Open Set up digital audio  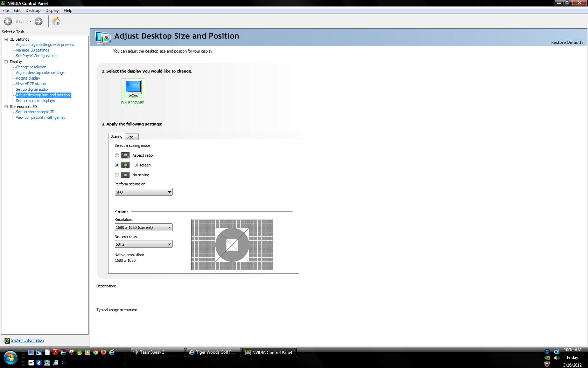(x=32, y=89)
